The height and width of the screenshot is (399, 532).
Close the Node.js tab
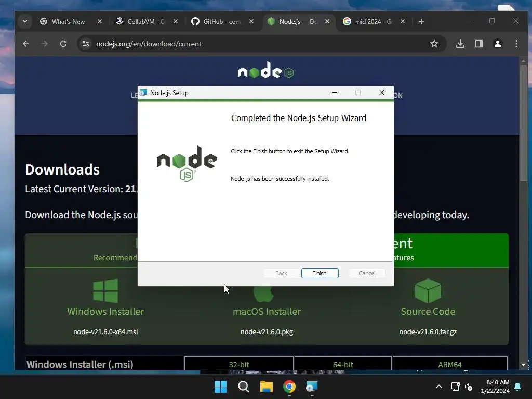point(327,21)
